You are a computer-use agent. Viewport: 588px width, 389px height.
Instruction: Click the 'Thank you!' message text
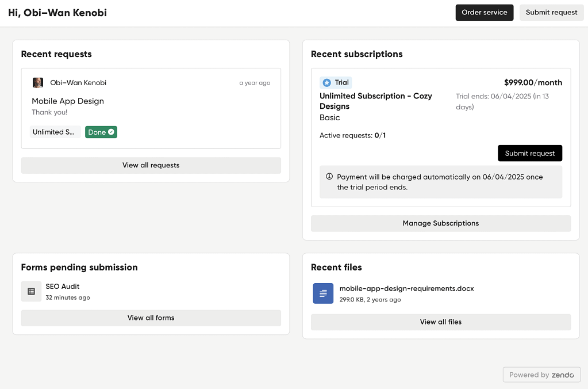pyautogui.click(x=49, y=112)
